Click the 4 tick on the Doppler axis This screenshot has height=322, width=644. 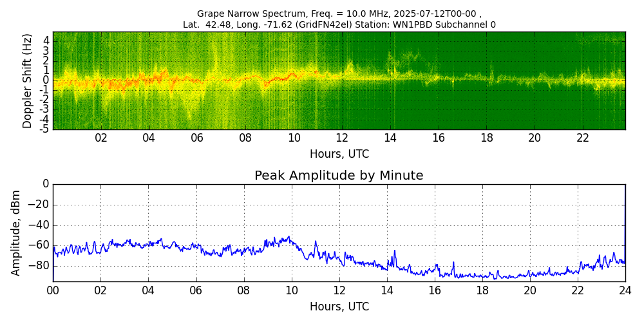[x=46, y=41]
